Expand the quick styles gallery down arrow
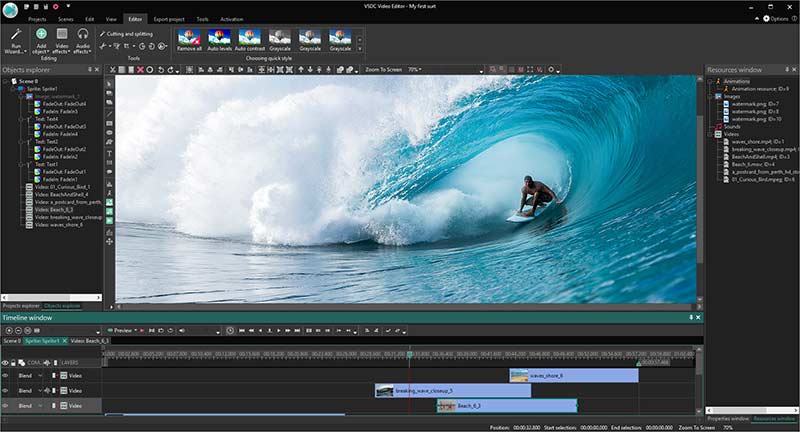This screenshot has width=800, height=432. pos(360,49)
